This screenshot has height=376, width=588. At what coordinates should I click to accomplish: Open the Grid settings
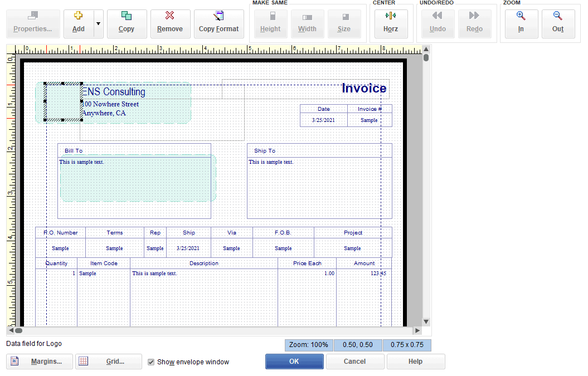[108, 362]
